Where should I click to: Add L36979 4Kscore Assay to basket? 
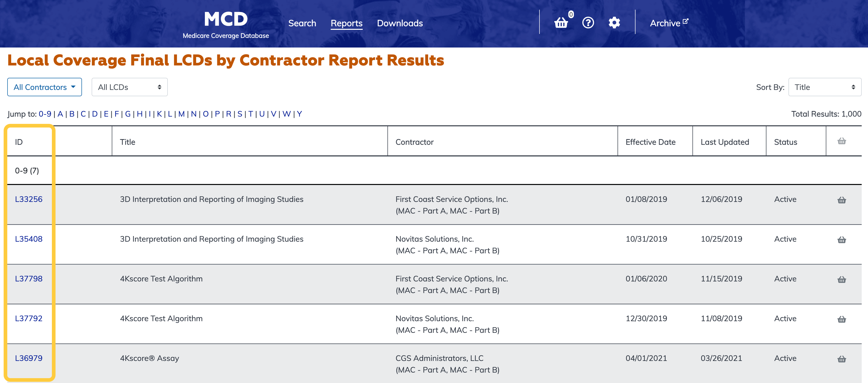pyautogui.click(x=841, y=359)
